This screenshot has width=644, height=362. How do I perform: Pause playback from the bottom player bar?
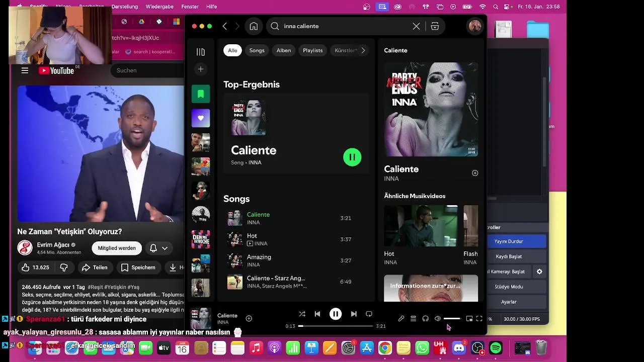335,314
